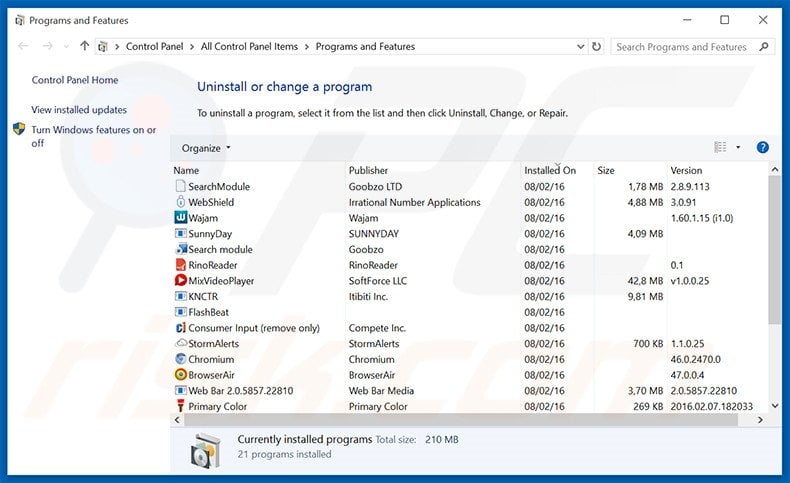
Task: Click the 42,8 MB size value
Action: [x=645, y=281]
